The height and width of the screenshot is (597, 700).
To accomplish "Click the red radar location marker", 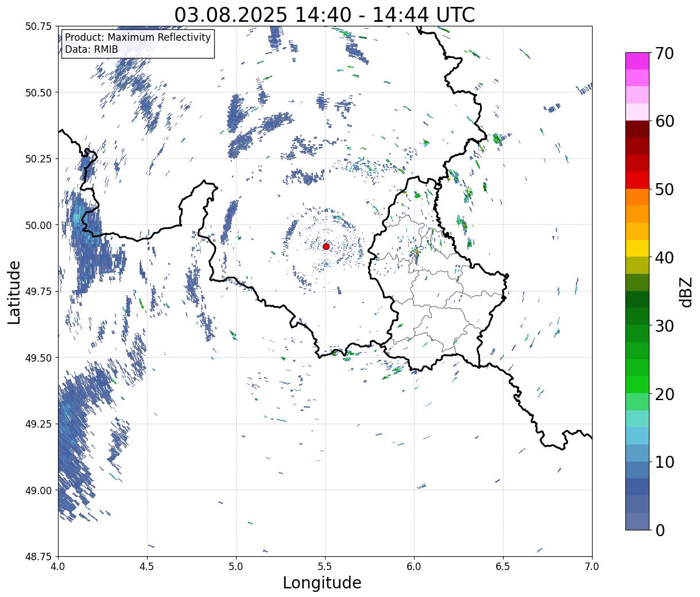I will (x=326, y=246).
